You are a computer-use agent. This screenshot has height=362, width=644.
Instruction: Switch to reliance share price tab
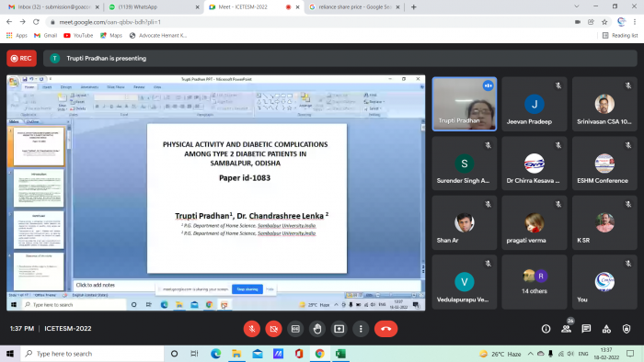pos(355,7)
